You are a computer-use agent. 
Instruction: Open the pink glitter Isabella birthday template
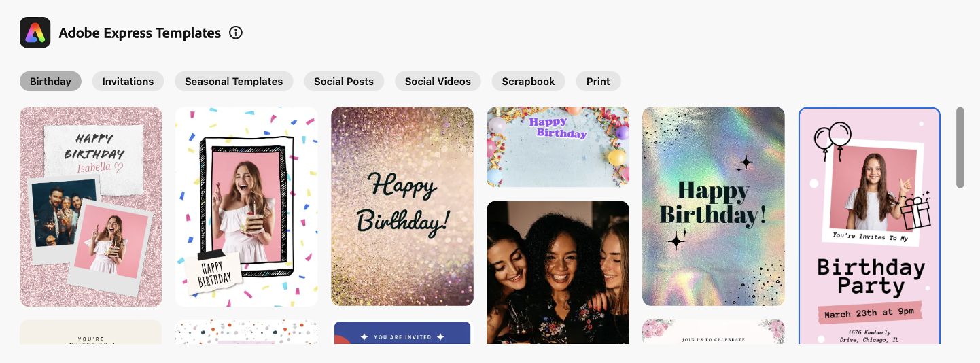pyautogui.click(x=91, y=207)
